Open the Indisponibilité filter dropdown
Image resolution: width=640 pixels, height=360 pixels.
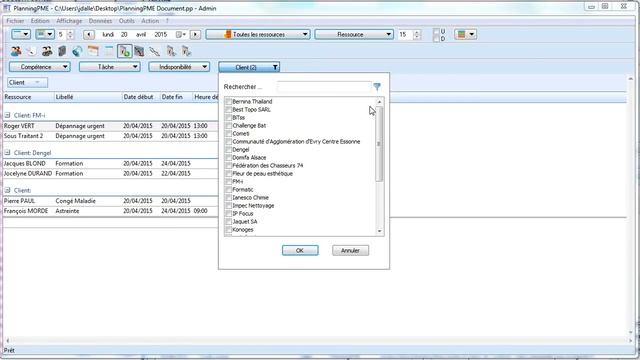click(x=179, y=67)
